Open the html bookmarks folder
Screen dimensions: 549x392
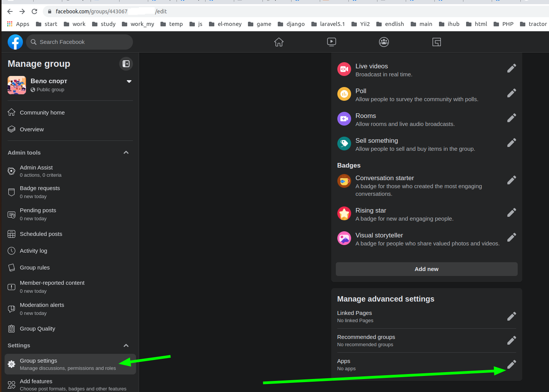coord(476,24)
